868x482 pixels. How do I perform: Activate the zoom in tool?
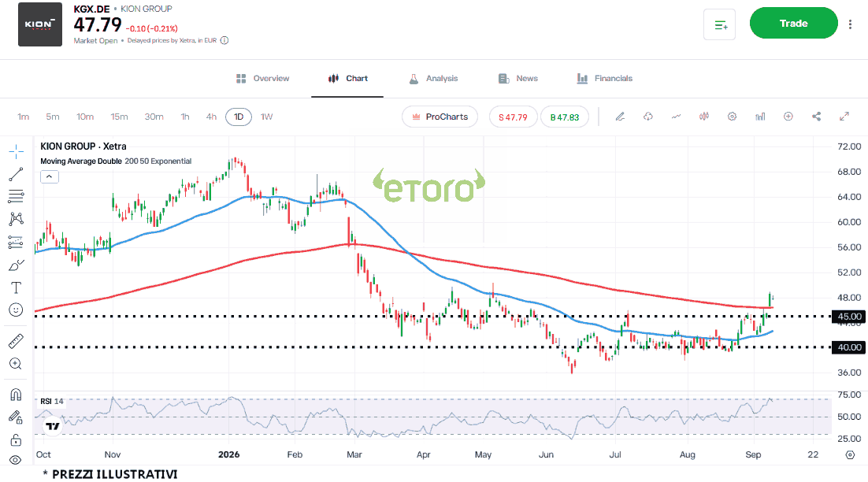tap(16, 364)
